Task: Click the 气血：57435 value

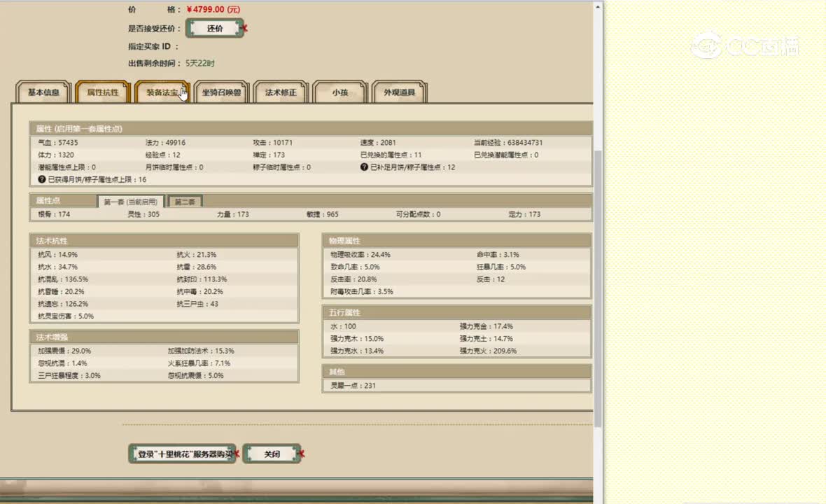Action: (57, 143)
